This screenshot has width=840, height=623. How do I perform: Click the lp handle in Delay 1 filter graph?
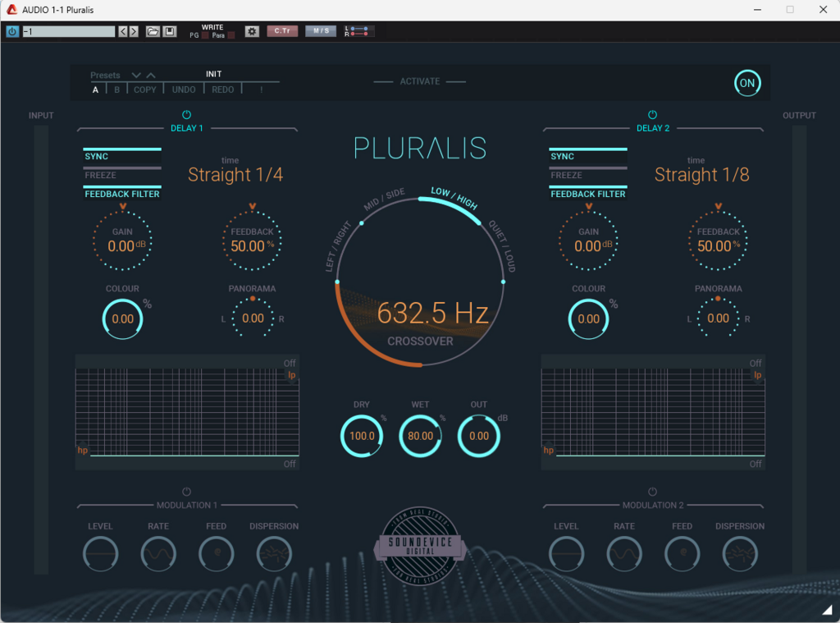click(x=292, y=375)
